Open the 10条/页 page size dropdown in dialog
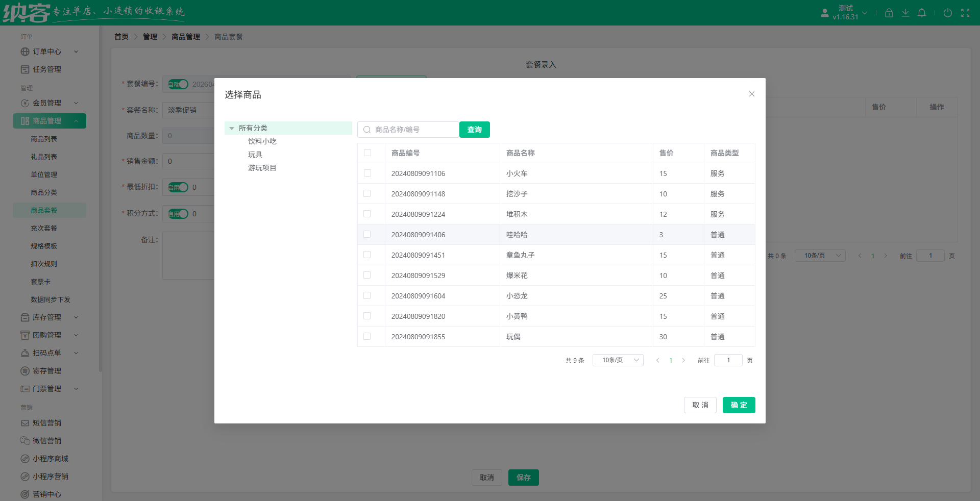Viewport: 980px width, 501px height. [x=618, y=360]
